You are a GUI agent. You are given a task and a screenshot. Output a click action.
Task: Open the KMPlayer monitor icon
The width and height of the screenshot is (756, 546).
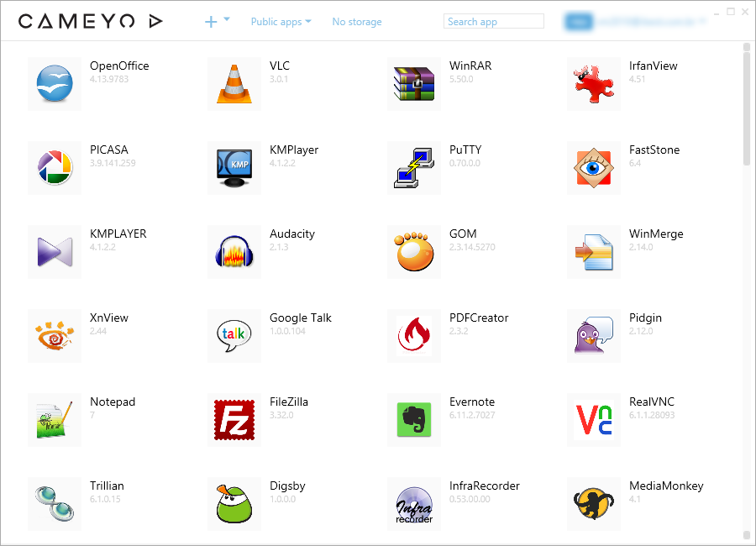pos(234,168)
